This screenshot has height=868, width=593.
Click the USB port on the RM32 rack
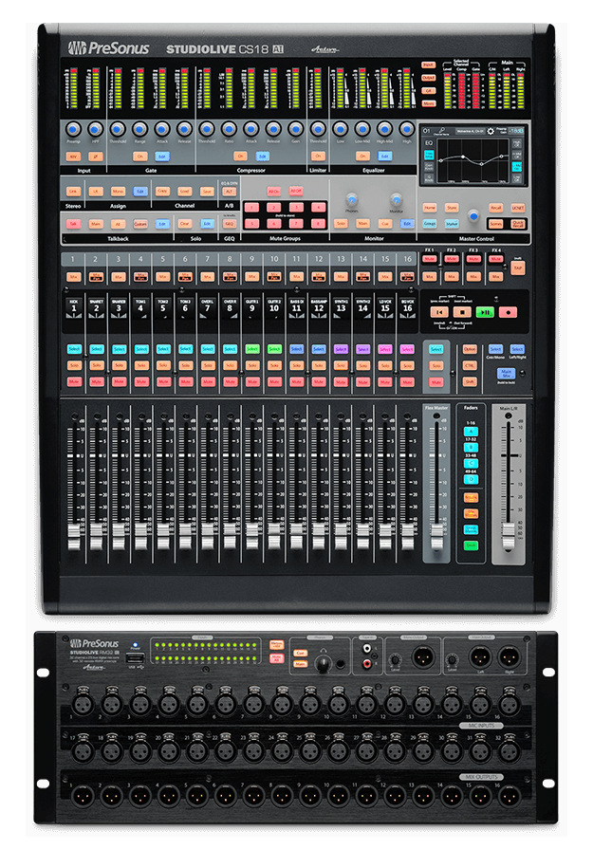coord(136,658)
